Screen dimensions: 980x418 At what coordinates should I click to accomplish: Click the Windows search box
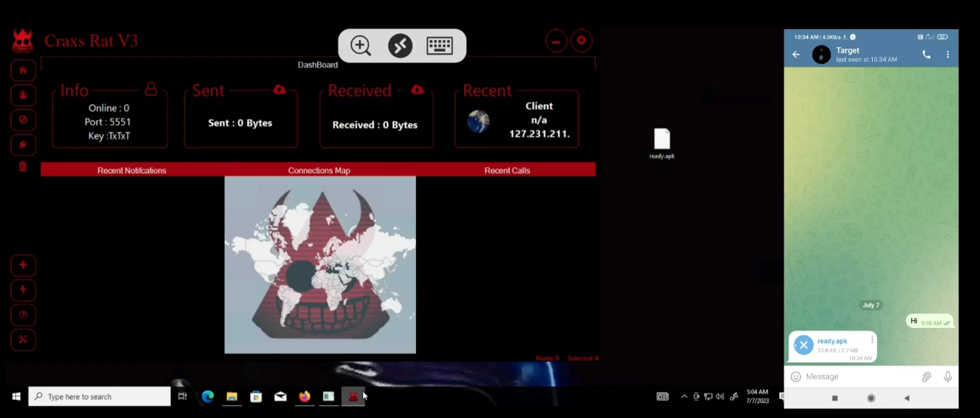point(99,396)
